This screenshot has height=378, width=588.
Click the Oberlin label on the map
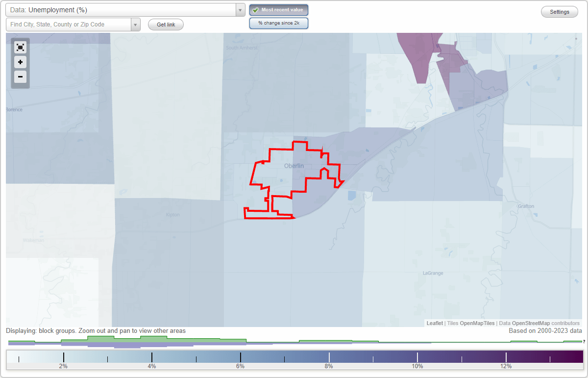point(294,166)
